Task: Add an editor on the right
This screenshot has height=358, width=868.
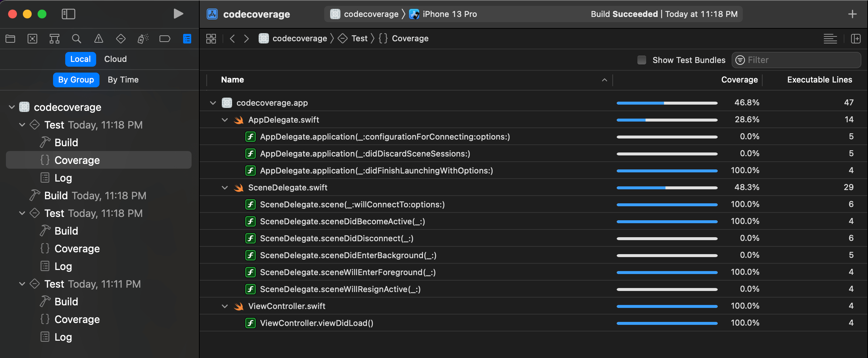Action: pyautogui.click(x=856, y=39)
